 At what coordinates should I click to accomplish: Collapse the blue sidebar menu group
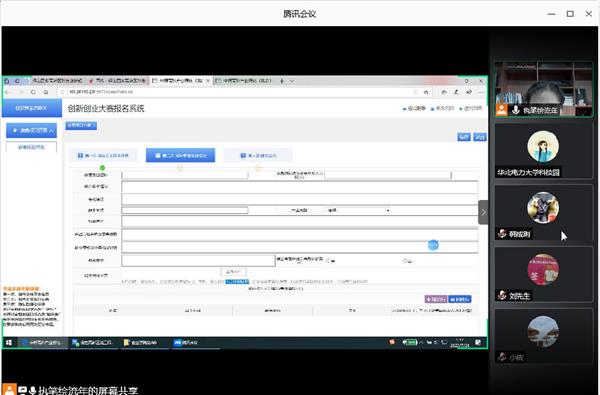[31, 131]
